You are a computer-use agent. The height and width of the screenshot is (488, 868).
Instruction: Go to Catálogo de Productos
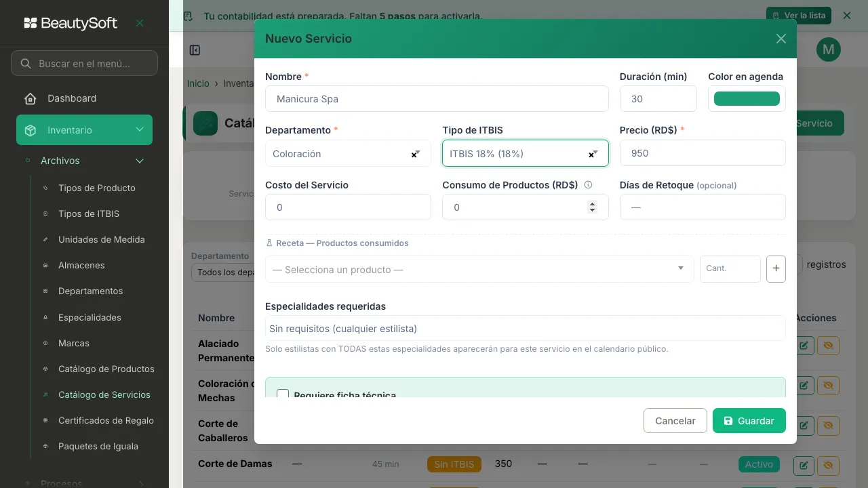(x=106, y=369)
